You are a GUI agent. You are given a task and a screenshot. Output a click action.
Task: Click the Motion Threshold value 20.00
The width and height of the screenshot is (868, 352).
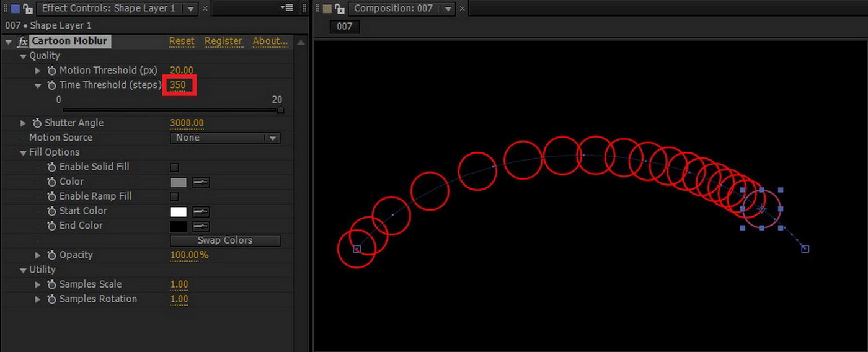click(182, 71)
